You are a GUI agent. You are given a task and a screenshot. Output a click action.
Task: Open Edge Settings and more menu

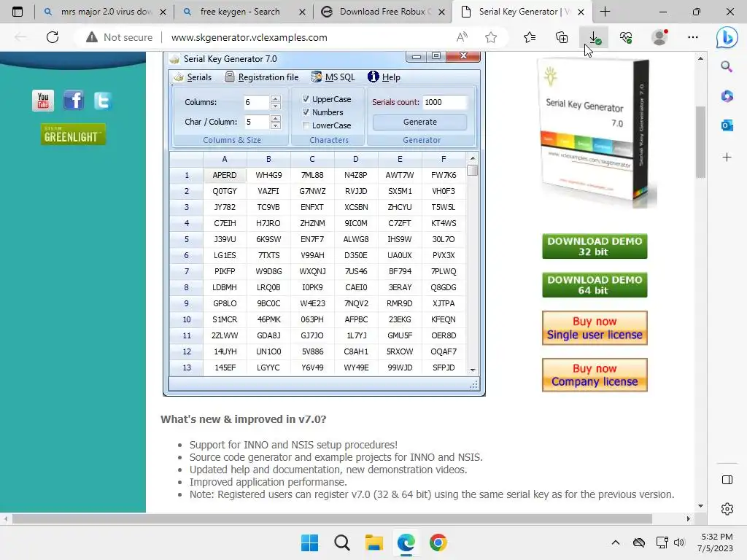[693, 37]
